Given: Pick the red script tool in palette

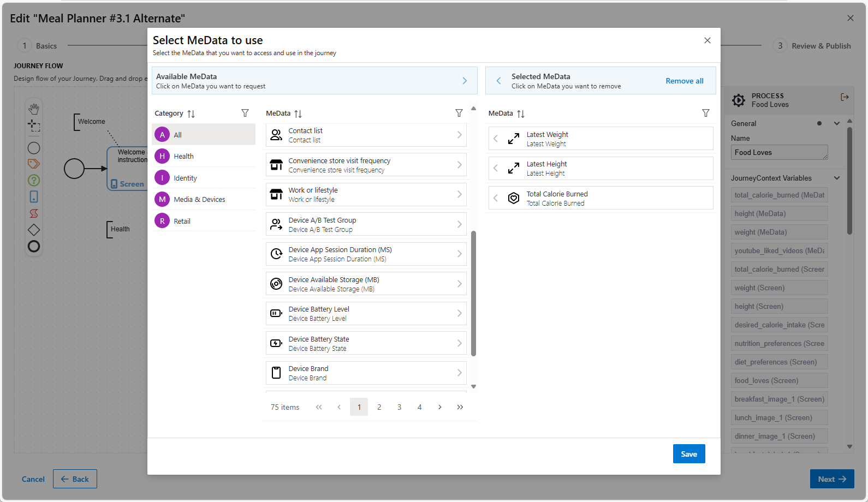Looking at the screenshot, I should pos(34,213).
